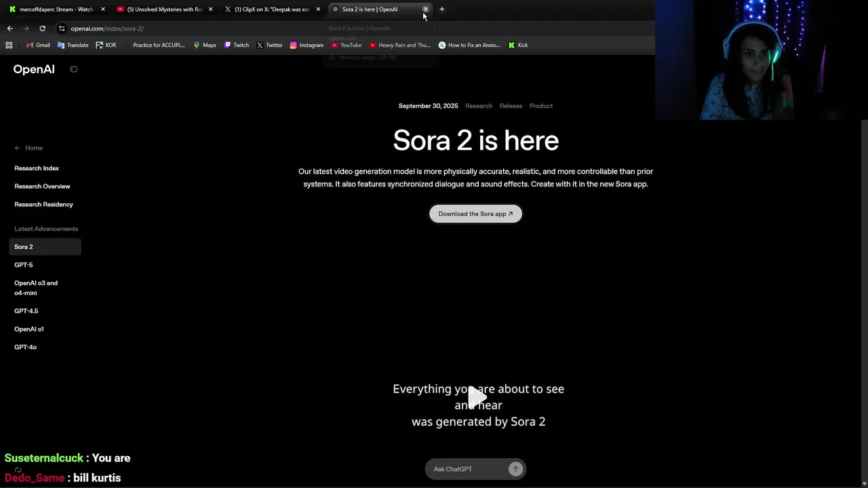
Task: Click the Release tag
Action: tap(511, 106)
